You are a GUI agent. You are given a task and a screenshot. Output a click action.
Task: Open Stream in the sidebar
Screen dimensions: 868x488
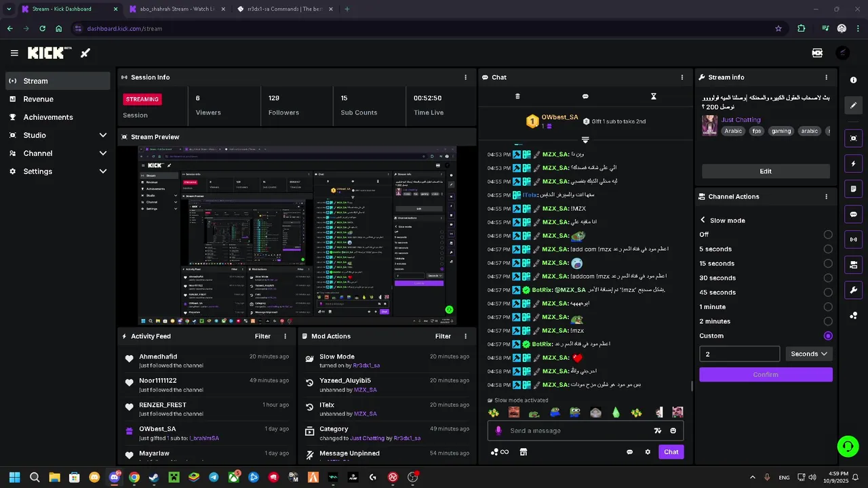tap(58, 81)
